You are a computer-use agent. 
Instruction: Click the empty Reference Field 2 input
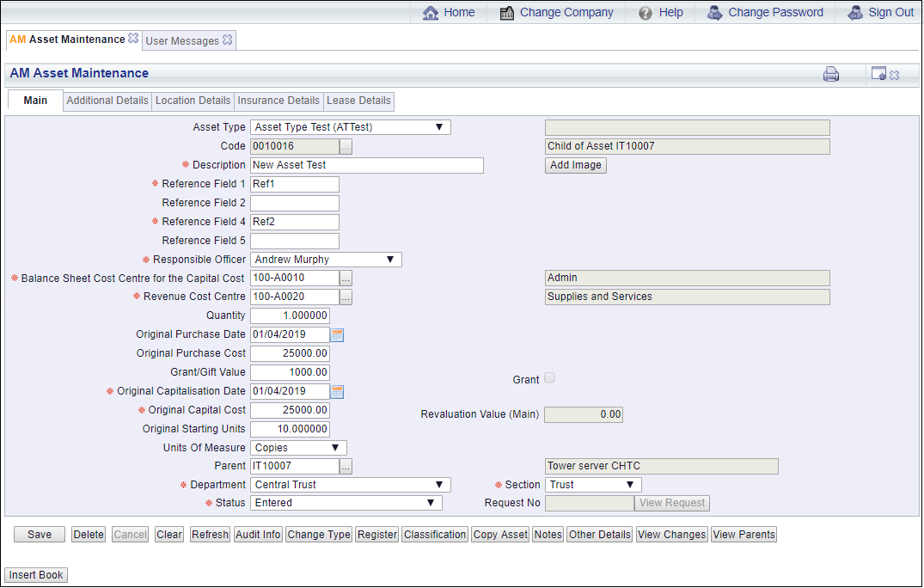click(x=295, y=203)
